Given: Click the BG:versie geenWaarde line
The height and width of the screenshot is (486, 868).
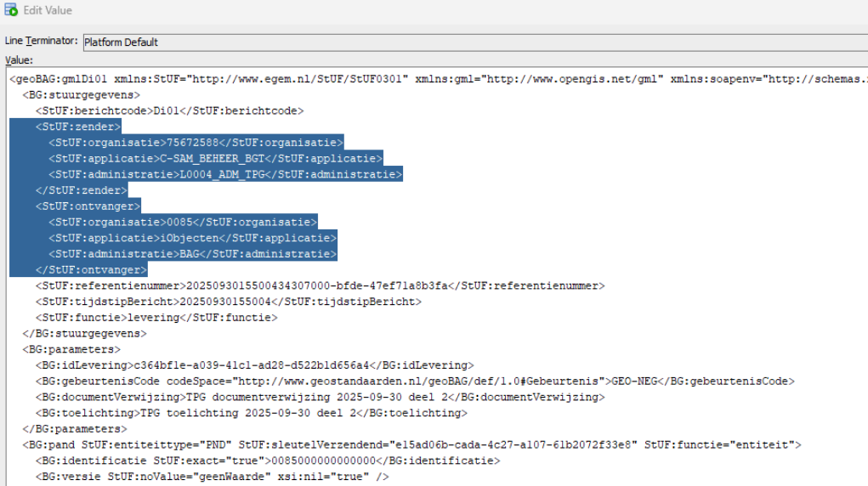Looking at the screenshot, I should click(x=212, y=478).
